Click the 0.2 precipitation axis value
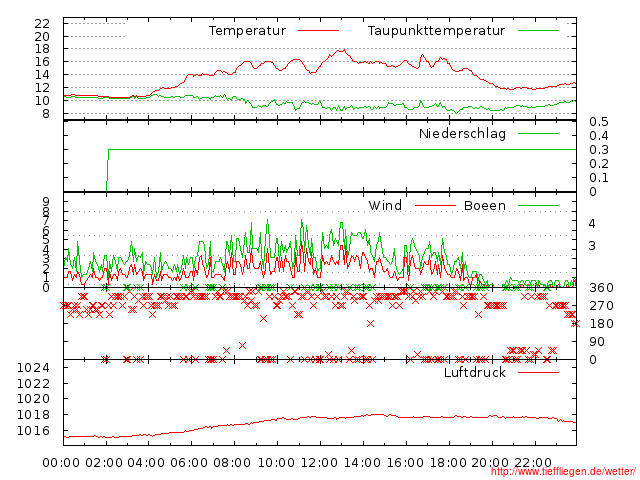 (x=599, y=164)
